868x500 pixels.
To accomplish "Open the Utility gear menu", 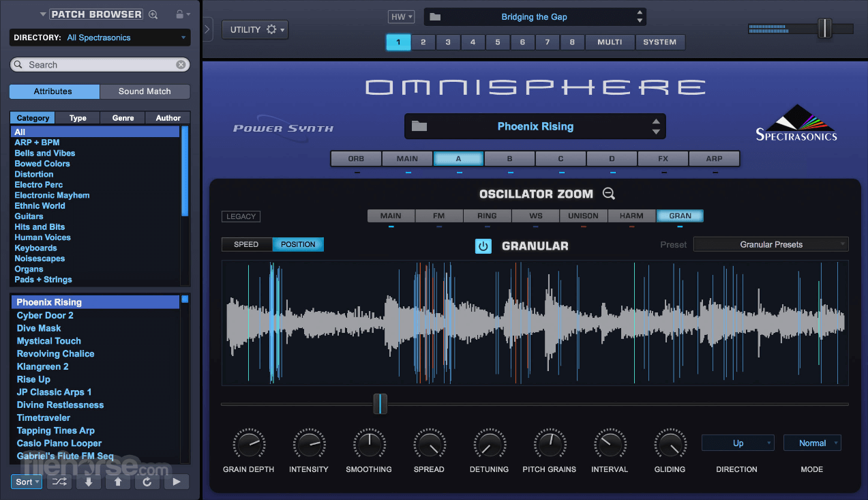I will [x=255, y=29].
